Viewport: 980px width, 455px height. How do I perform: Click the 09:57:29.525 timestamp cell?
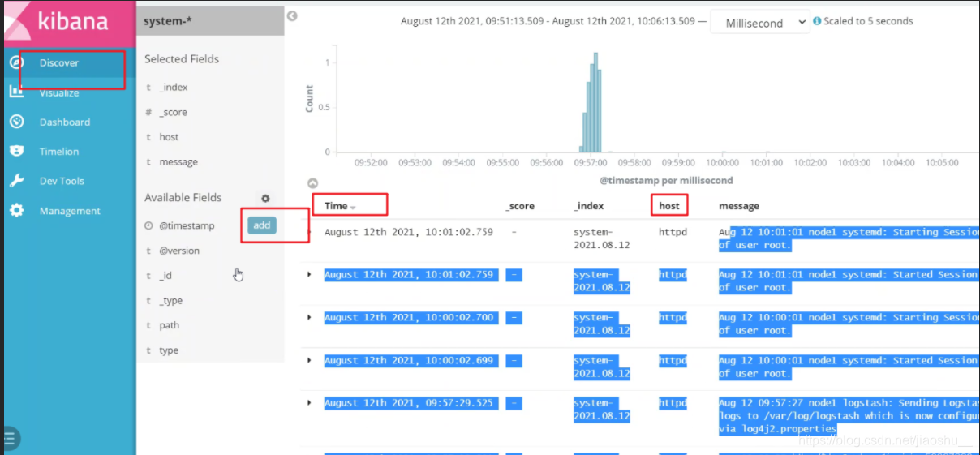click(x=409, y=403)
